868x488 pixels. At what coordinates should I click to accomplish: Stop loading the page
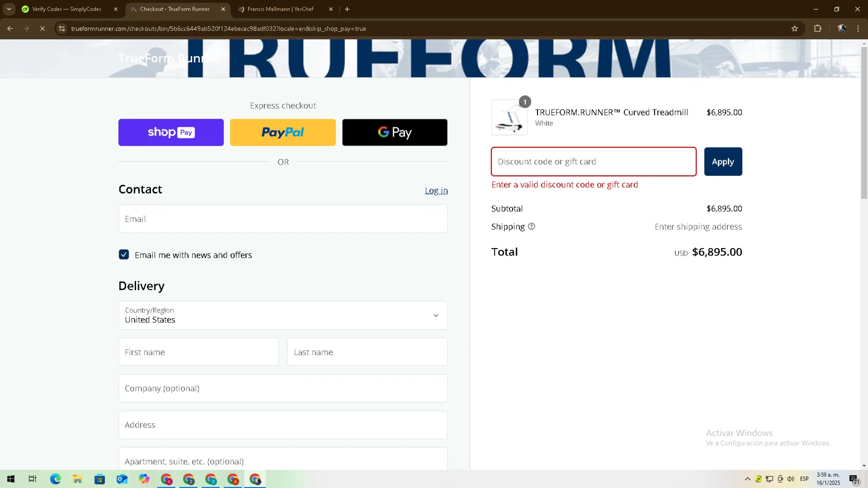(42, 28)
